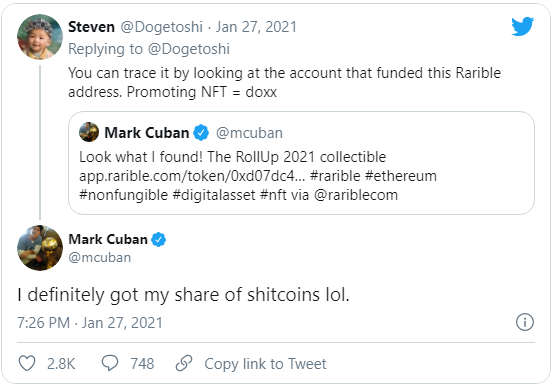Open Steven's profile picture
This screenshot has width=553, height=388.
click(40, 37)
